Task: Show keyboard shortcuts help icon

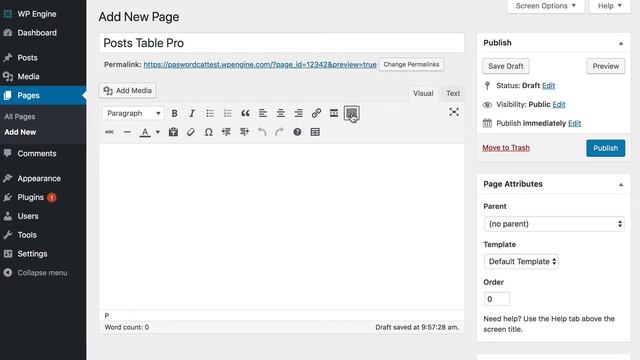Action: [x=297, y=132]
